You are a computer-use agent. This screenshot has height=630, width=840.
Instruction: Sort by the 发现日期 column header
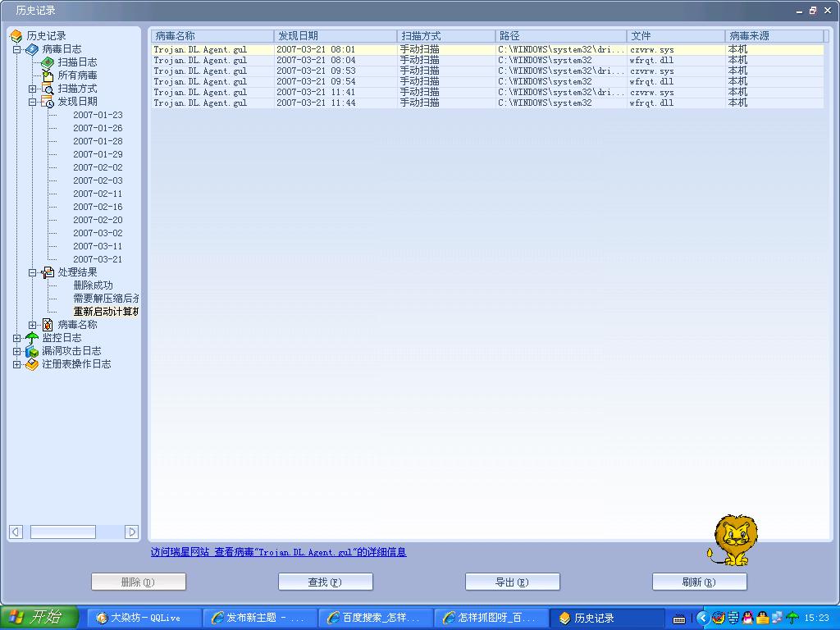click(x=336, y=36)
